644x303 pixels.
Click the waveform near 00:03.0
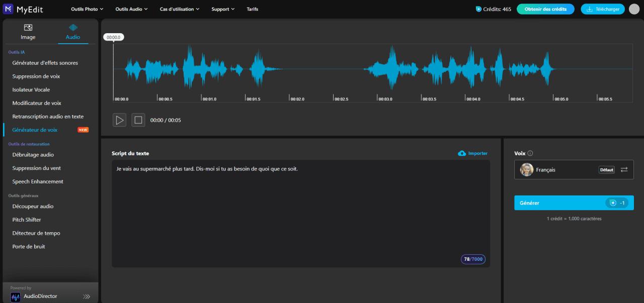pyautogui.click(x=378, y=69)
